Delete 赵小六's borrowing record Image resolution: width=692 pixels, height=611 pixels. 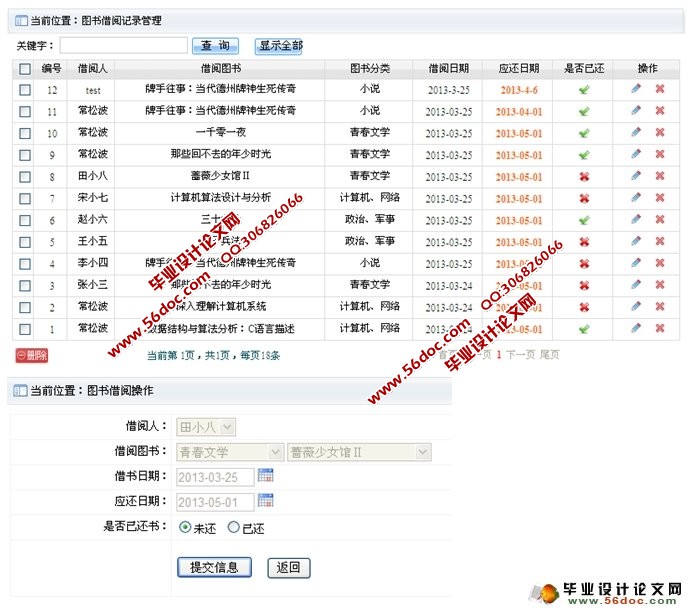[660, 219]
